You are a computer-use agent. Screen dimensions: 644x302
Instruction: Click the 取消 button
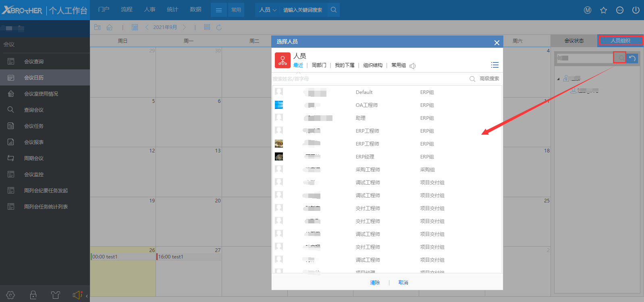point(403,283)
